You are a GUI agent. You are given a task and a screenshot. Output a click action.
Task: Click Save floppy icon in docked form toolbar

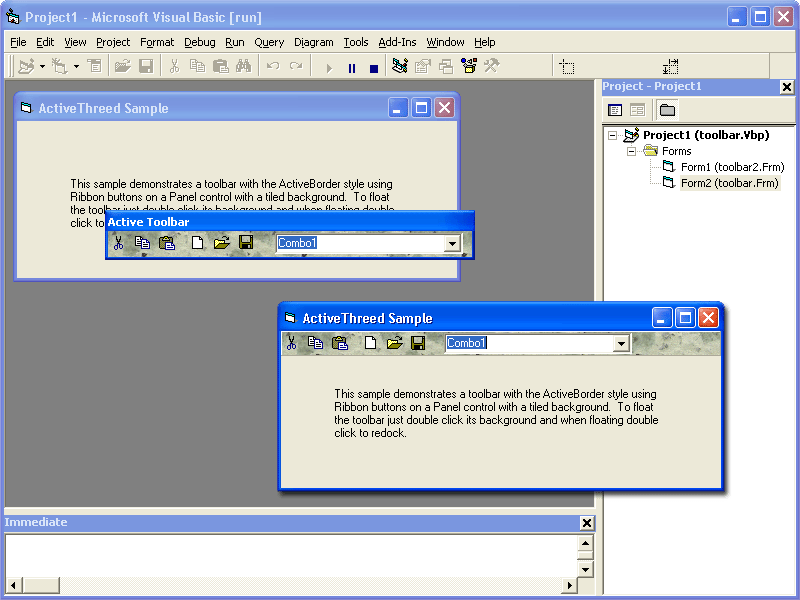418,343
